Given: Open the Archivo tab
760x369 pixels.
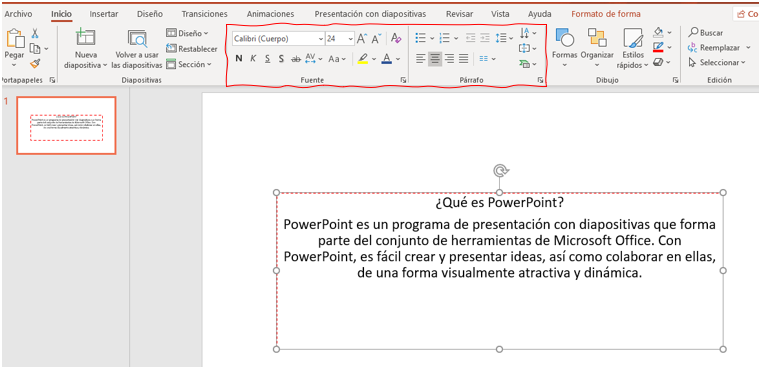Looking at the screenshot, I should (x=18, y=14).
